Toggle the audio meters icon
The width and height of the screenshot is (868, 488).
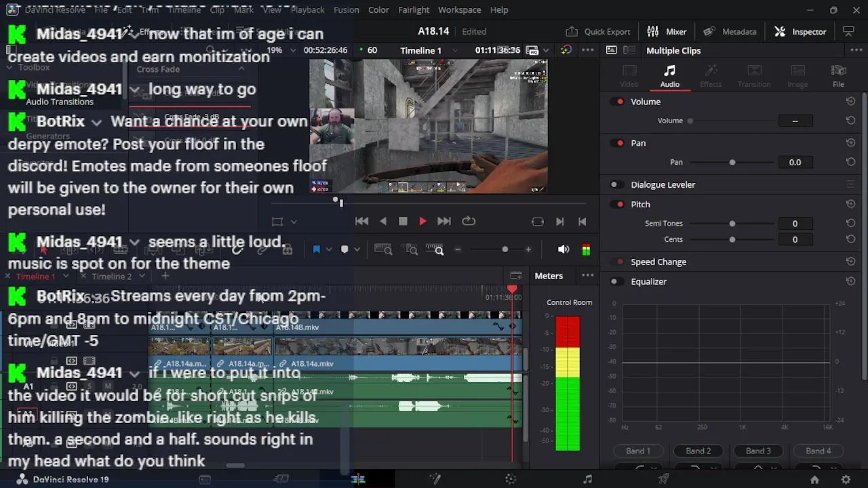click(x=586, y=249)
